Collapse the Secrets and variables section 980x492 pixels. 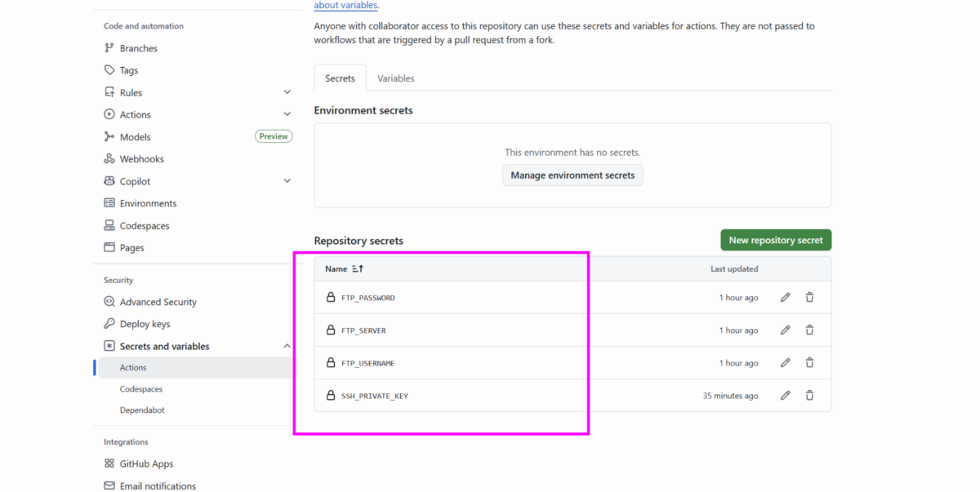[287, 347]
